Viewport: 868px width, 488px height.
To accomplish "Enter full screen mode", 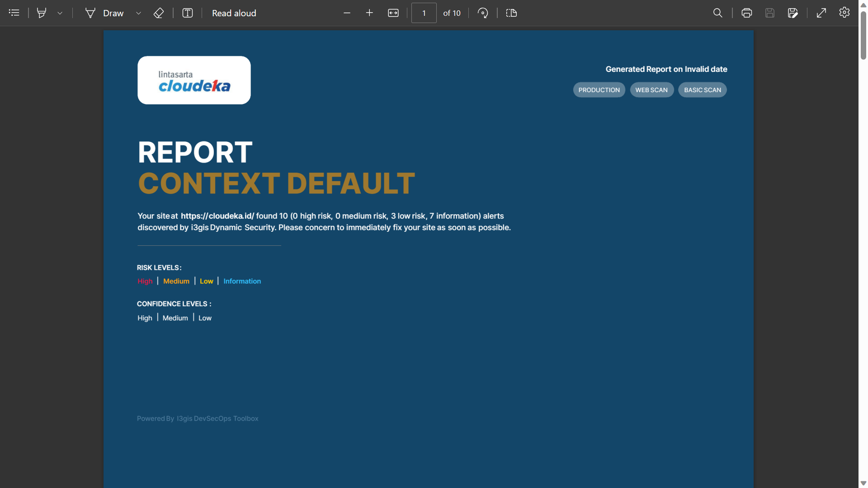I will (x=821, y=13).
